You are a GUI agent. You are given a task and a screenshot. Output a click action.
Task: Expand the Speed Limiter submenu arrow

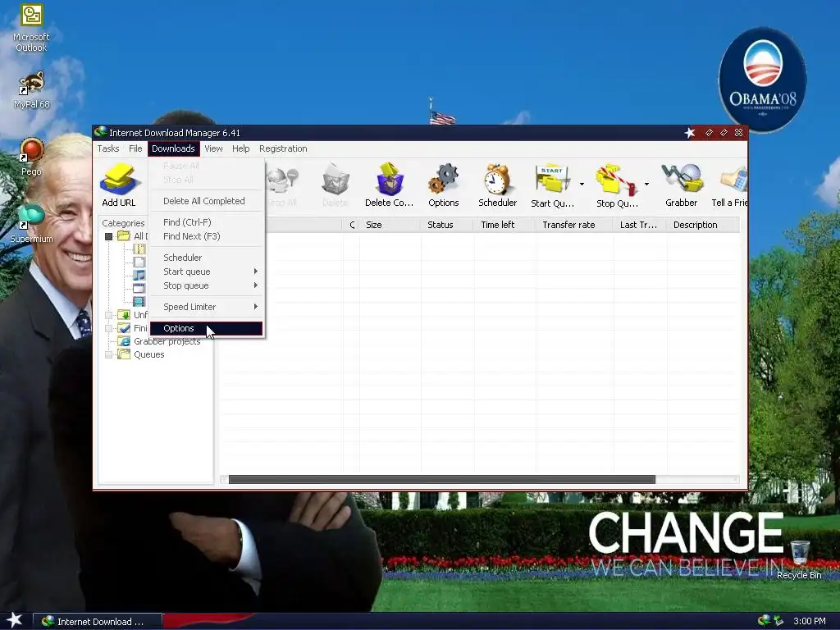[x=256, y=307]
